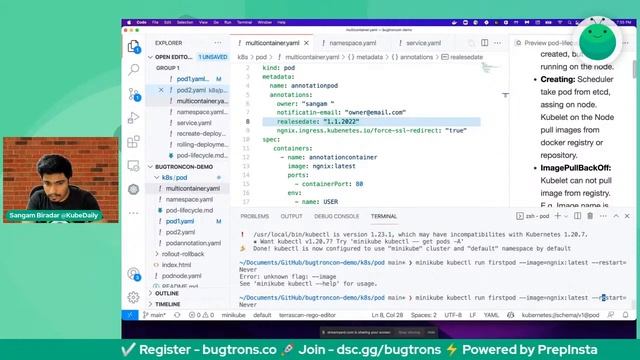Open the Apple menu

point(129,22)
